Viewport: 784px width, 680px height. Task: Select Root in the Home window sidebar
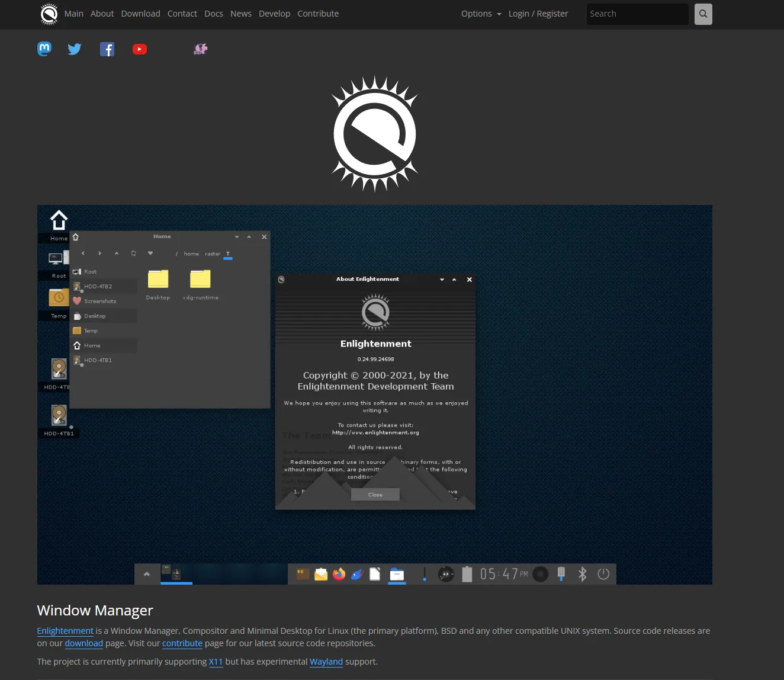point(104,271)
